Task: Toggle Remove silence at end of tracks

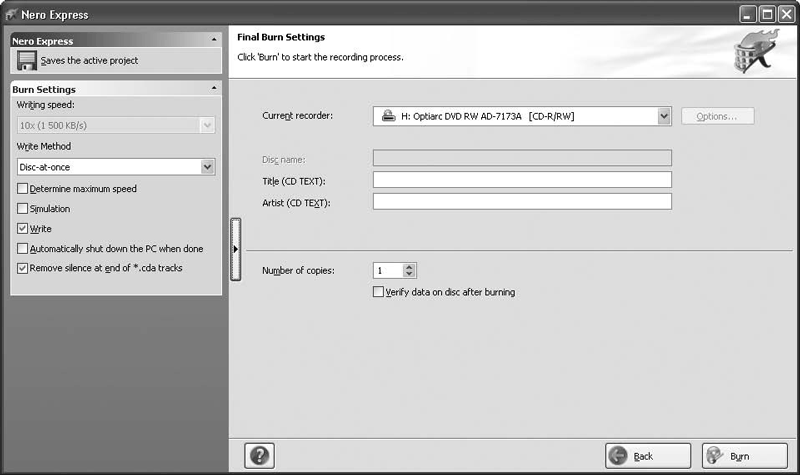Action: click(23, 269)
